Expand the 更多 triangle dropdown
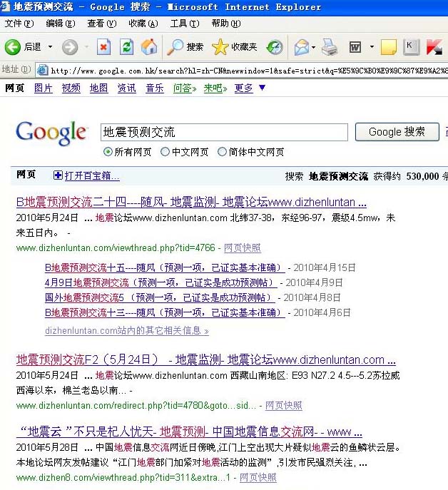This screenshot has height=490, width=448. click(x=262, y=88)
